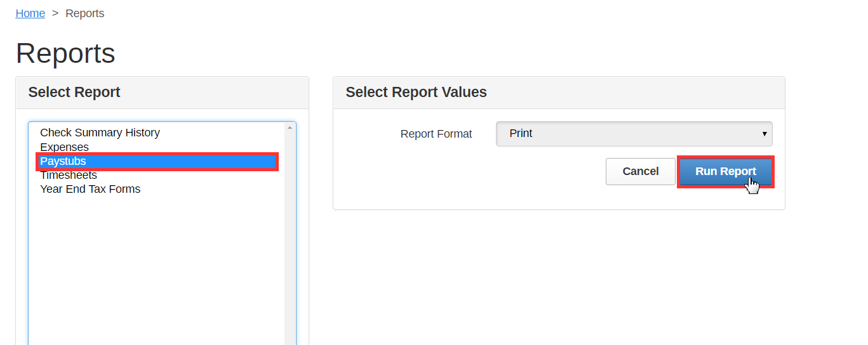Choose Paystubs in the report list
Screen dimensions: 868x345
pos(63,161)
